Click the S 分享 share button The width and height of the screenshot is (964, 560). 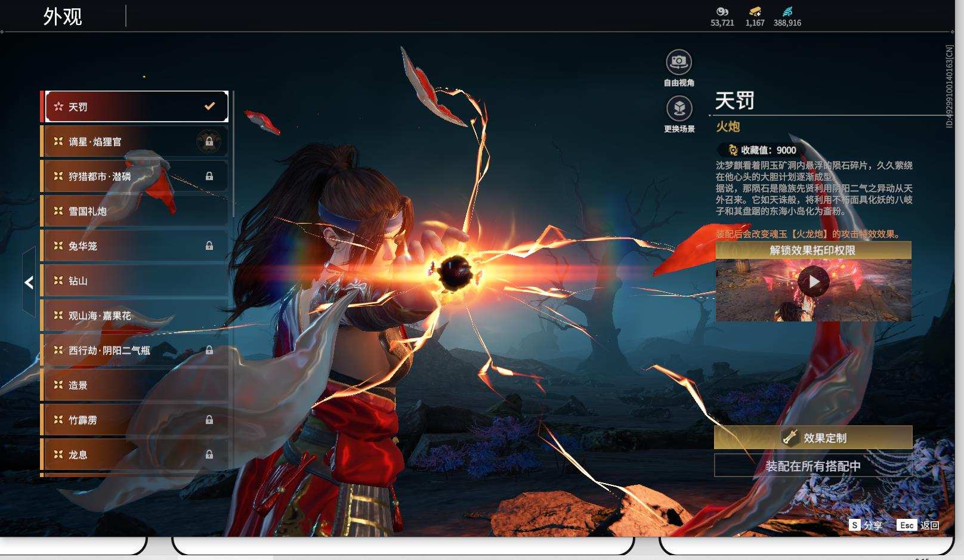point(866,525)
